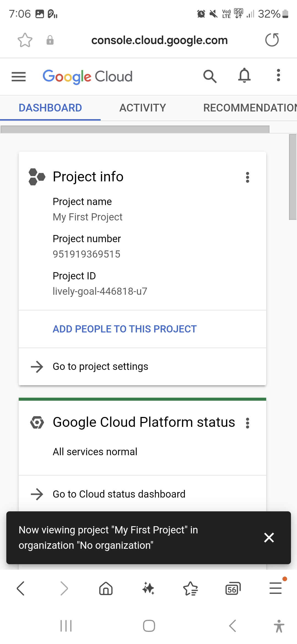Open the tab switcher showing 56

tap(233, 589)
